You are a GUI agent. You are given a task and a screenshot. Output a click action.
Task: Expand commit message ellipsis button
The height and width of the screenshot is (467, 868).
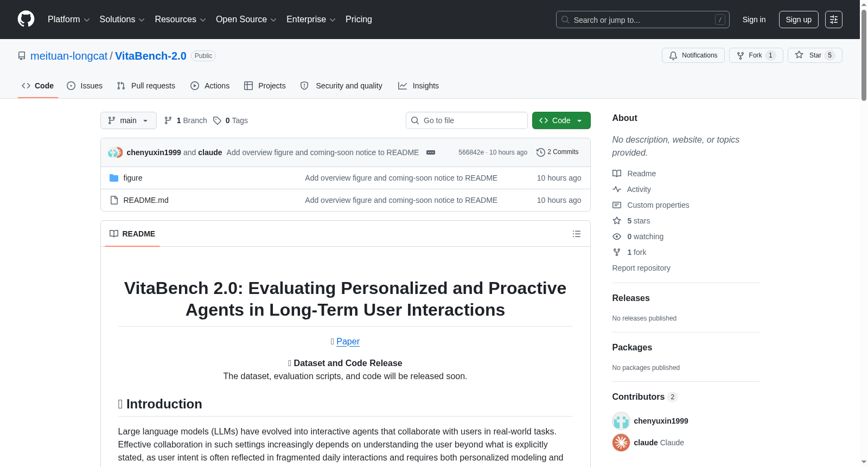click(431, 152)
